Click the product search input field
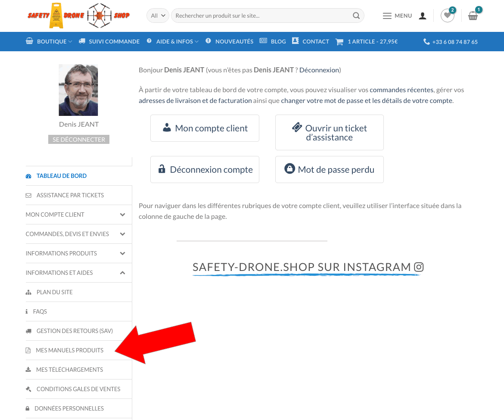This screenshot has height=420, width=504. [263, 16]
